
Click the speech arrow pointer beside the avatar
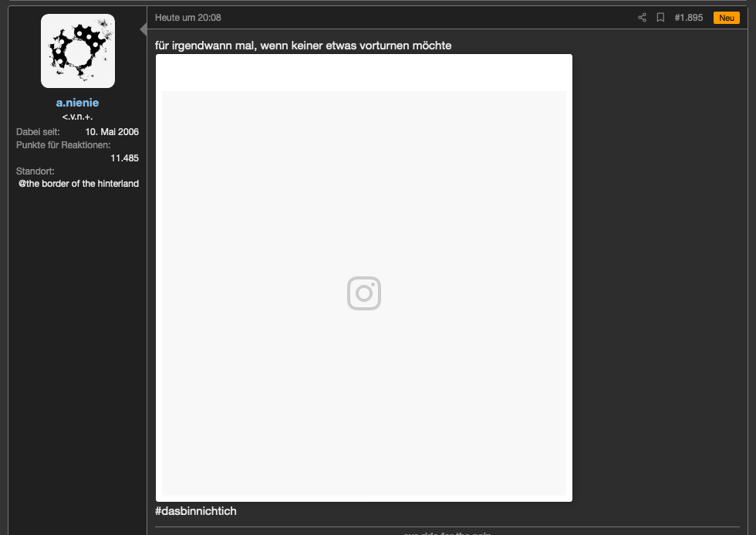click(143, 29)
